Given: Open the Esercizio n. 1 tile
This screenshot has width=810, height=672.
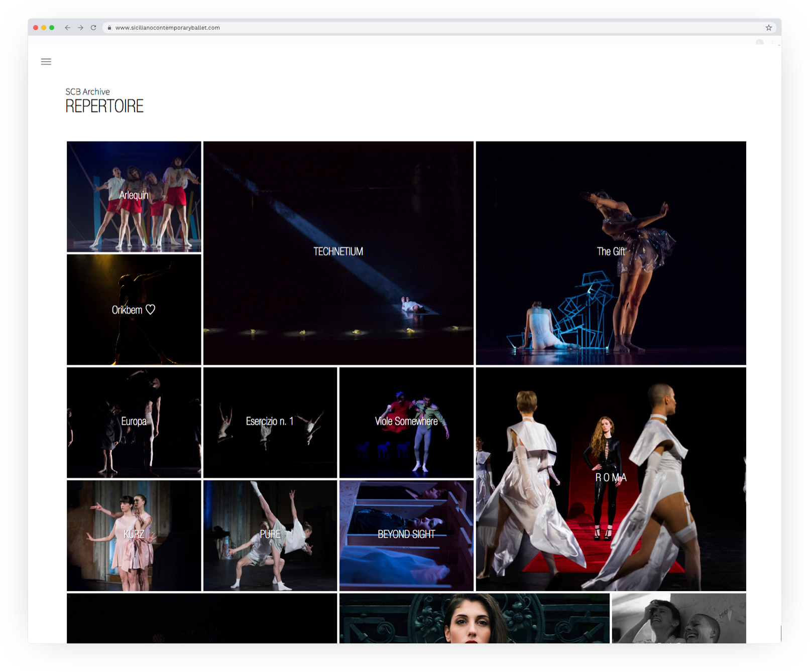Looking at the screenshot, I should click(x=270, y=423).
